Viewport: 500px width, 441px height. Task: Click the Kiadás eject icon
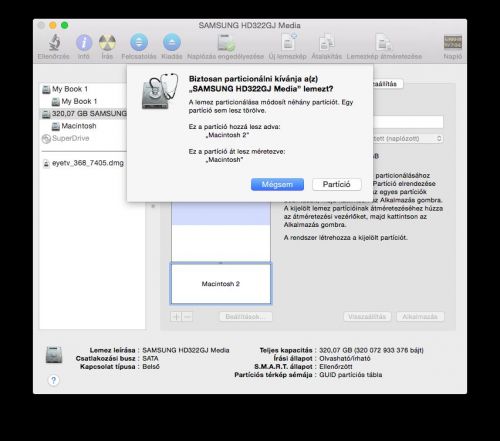172,43
